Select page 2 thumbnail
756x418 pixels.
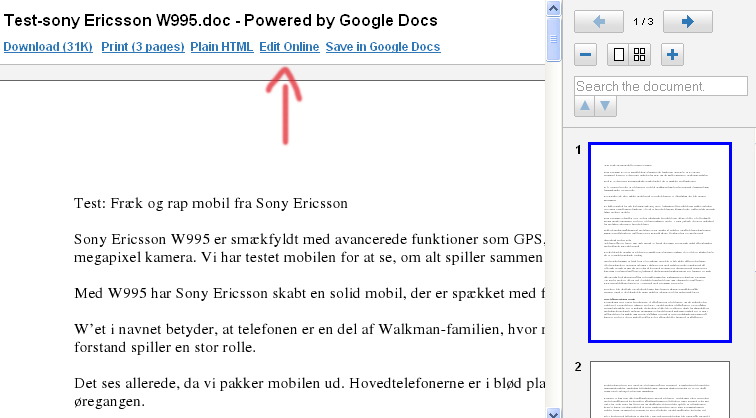[x=660, y=390]
